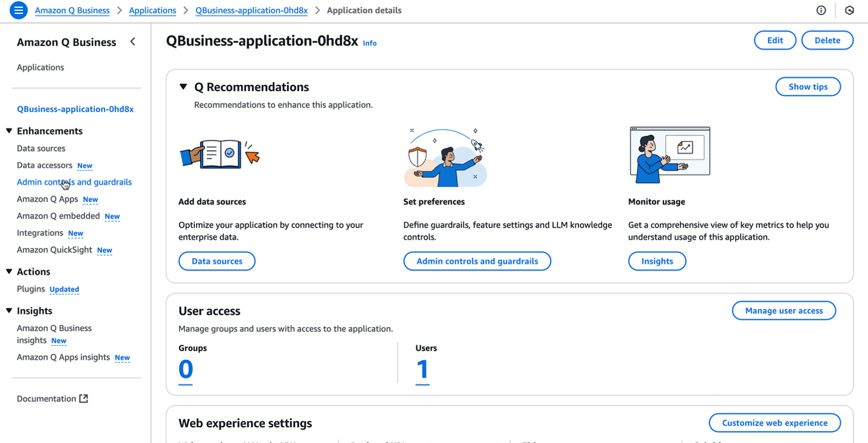Click the Edit button

[775, 40]
